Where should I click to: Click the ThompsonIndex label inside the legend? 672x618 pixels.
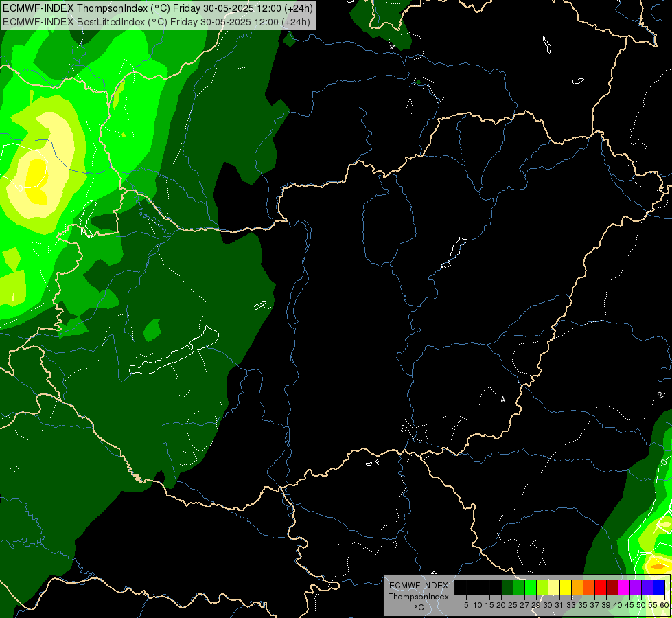[x=419, y=597]
